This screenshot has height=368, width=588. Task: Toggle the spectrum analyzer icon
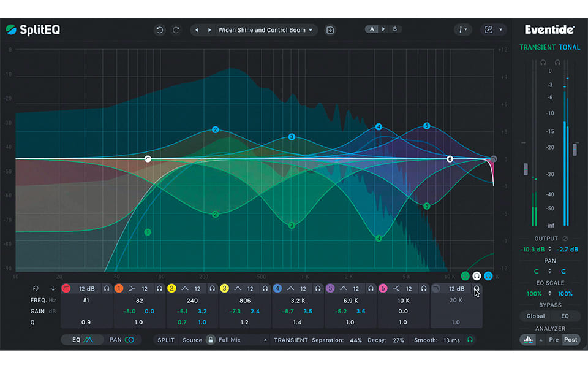(529, 340)
